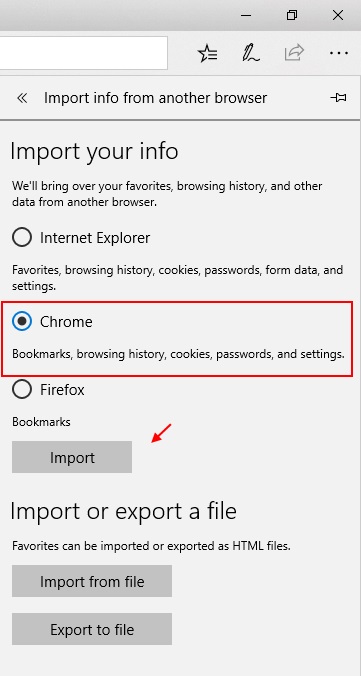Click the Share icon in toolbar
Image resolution: width=361 pixels, height=676 pixels.
(x=295, y=53)
